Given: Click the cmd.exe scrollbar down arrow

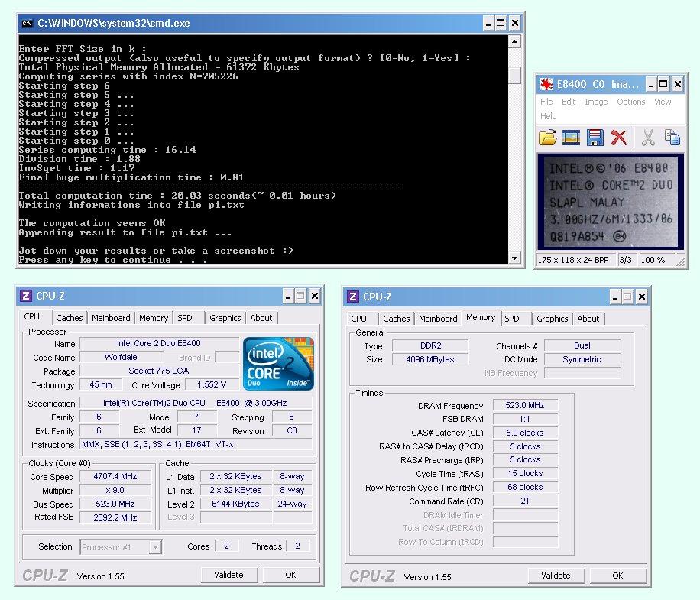Looking at the screenshot, I should [514, 258].
